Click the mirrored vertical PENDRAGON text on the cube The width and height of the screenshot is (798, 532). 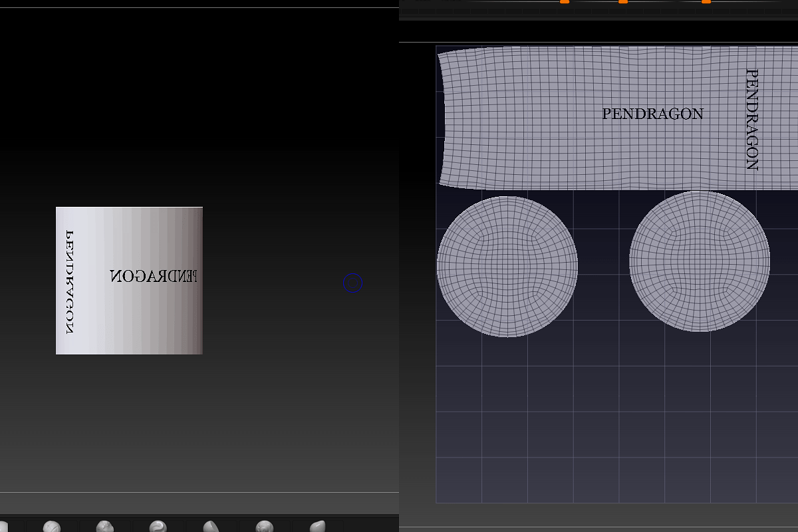tap(69, 281)
